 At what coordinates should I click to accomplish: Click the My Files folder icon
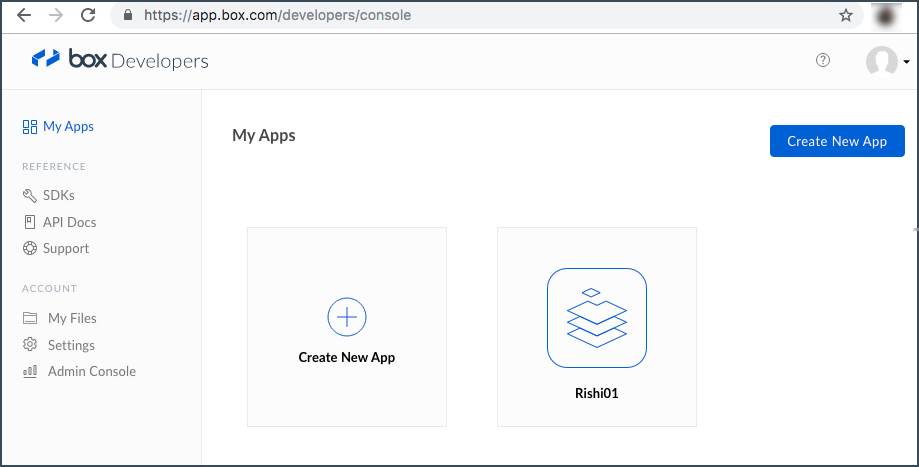point(29,318)
